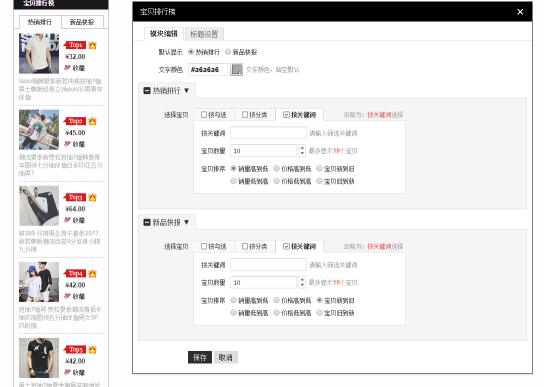
Task: Open the text color picker swatch
Action: [x=237, y=69]
